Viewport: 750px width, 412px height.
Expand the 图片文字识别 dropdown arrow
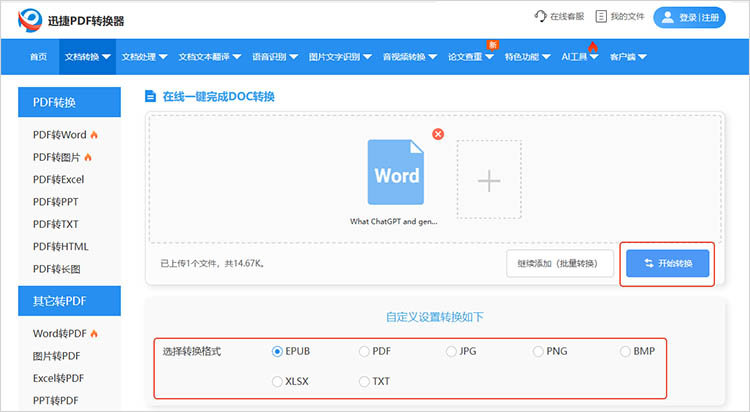click(367, 57)
